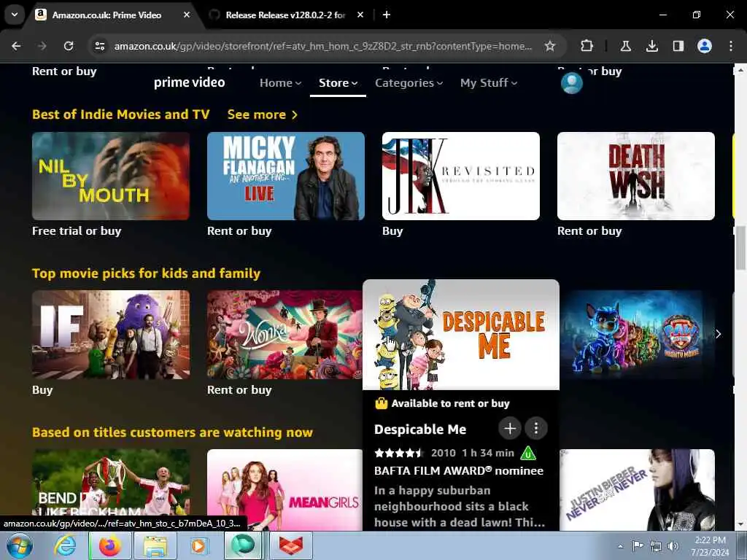747x560 pixels.
Task: Close the Release v128.0.2-2 tab
Action: point(360,15)
